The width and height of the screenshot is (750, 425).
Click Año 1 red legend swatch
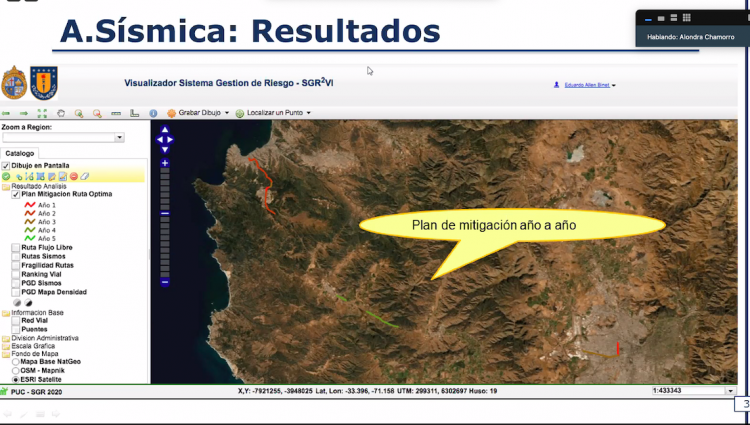point(30,205)
